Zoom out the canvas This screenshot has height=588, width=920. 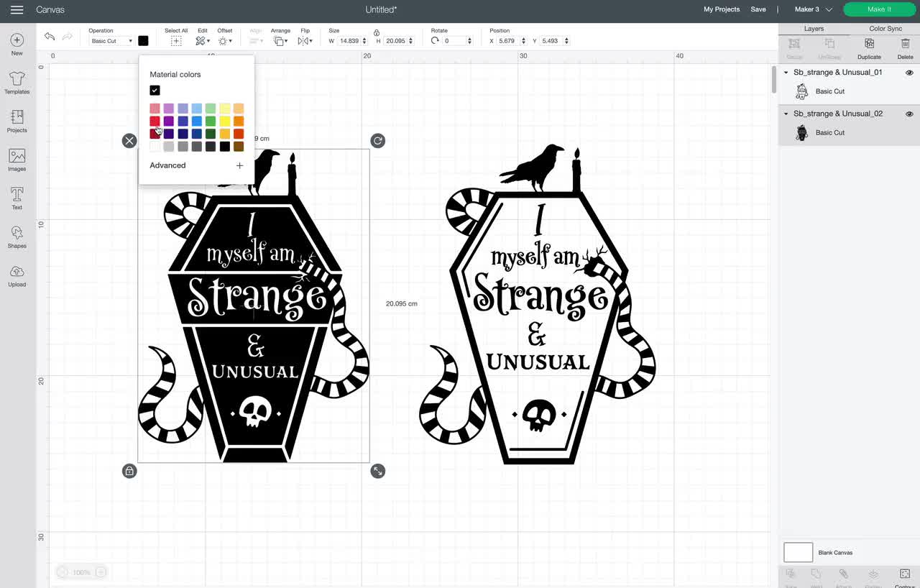coord(62,572)
